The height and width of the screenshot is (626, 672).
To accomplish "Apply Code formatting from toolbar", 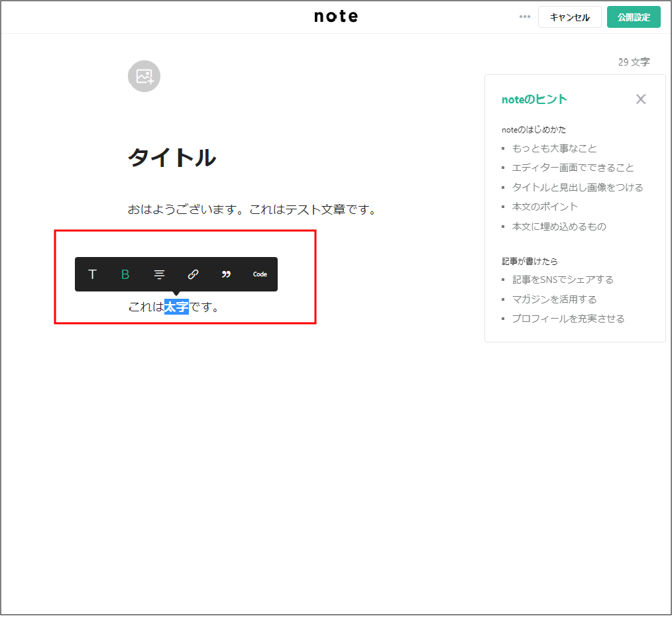I will tap(260, 274).
